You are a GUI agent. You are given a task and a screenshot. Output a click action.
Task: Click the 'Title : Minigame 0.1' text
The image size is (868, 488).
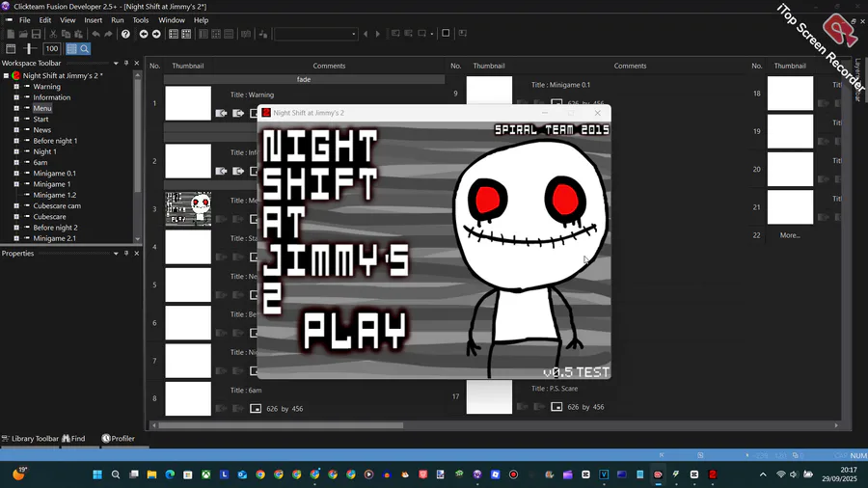560,85
